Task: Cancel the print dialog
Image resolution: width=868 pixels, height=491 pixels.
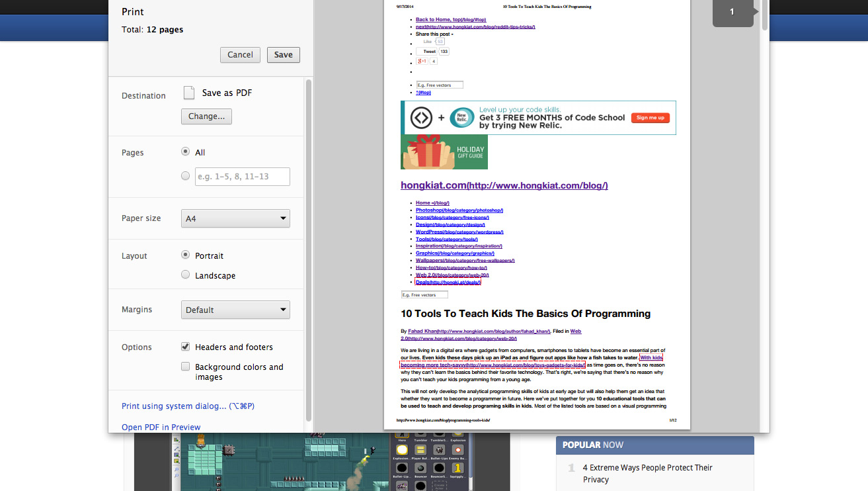Action: coord(240,55)
